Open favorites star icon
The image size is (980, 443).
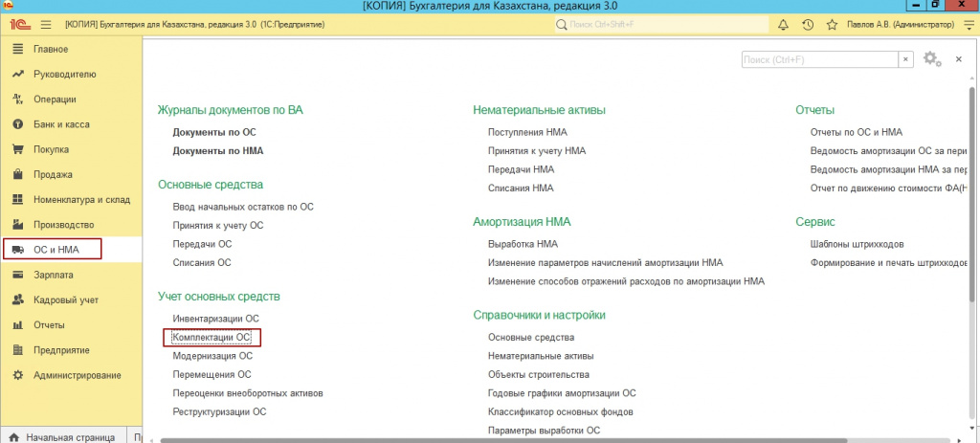pos(832,25)
